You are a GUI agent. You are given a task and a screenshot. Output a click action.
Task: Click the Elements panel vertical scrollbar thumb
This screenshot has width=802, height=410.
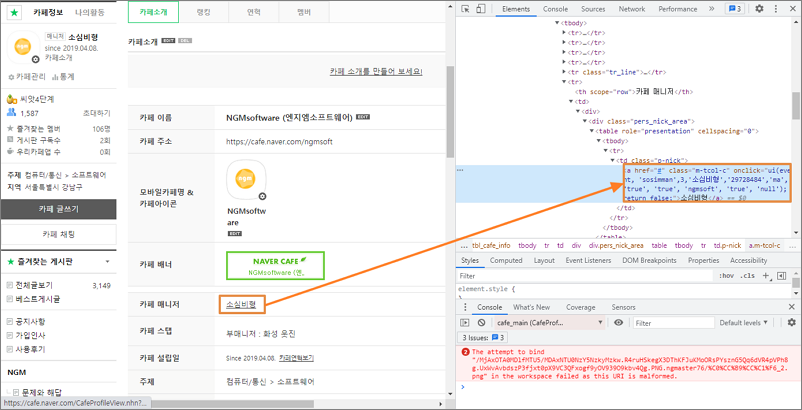click(796, 106)
